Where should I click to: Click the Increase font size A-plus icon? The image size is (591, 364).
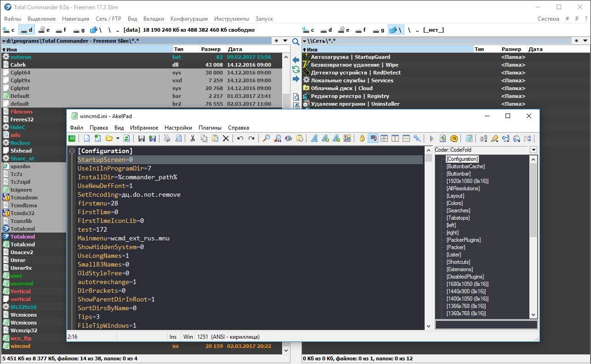325,138
